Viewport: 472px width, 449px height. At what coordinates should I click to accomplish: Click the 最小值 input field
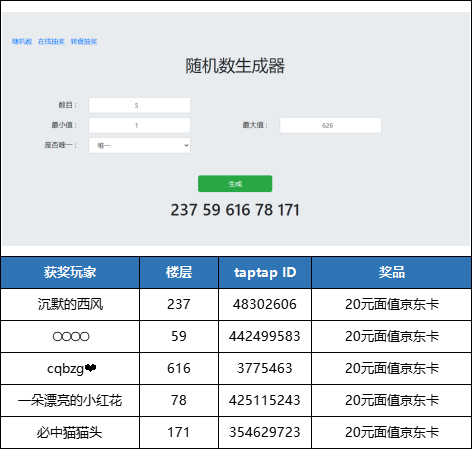[139, 125]
